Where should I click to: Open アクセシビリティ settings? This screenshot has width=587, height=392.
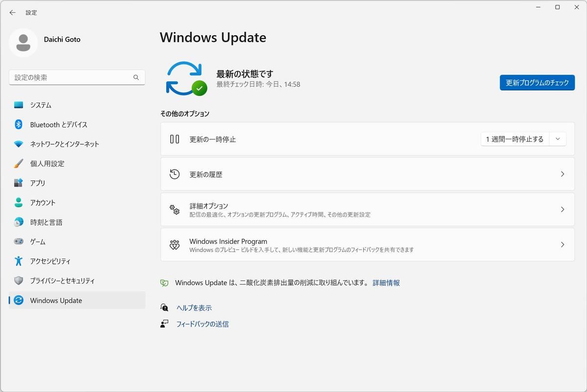click(77, 261)
